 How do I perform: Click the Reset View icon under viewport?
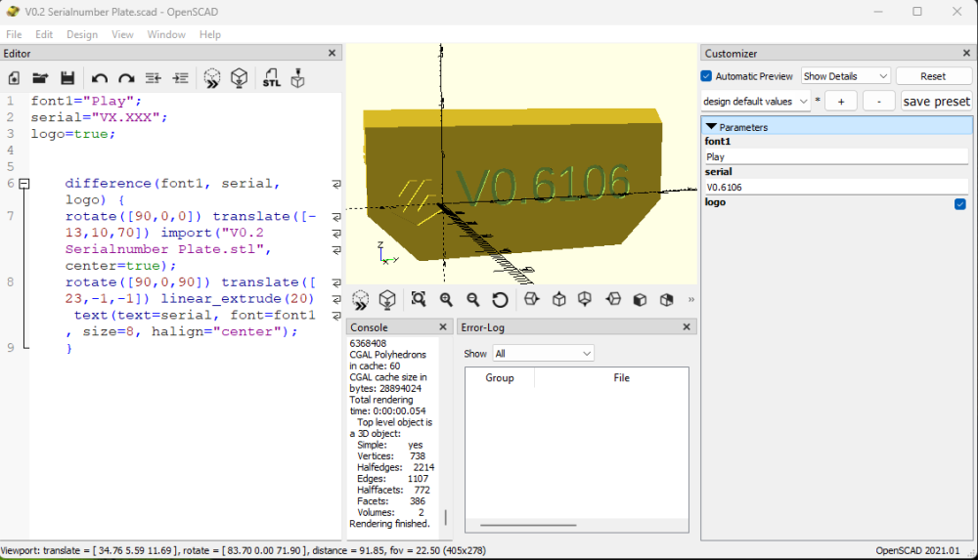[x=500, y=299]
